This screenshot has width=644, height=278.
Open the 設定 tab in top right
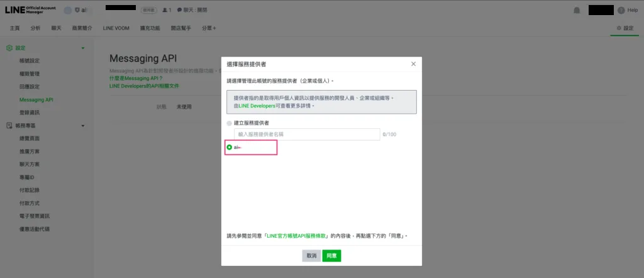625,28
